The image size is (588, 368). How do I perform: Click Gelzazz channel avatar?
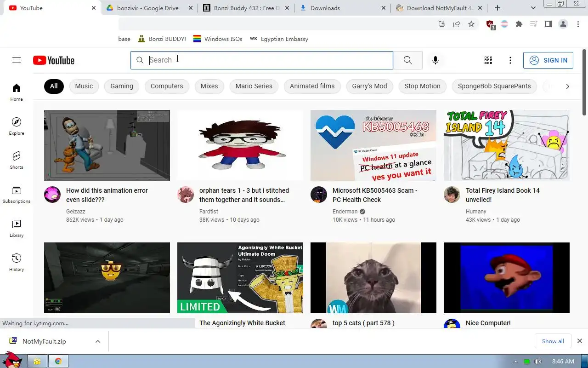[52, 195]
